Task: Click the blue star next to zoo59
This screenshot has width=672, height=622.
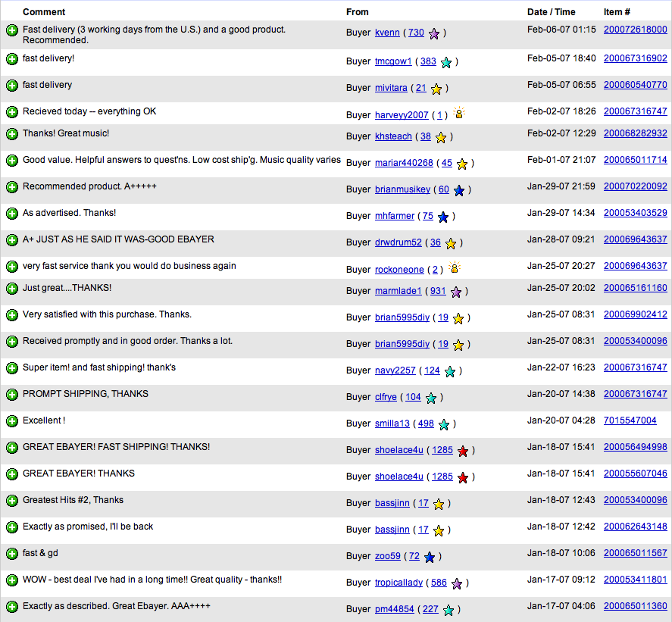Action: click(x=430, y=557)
